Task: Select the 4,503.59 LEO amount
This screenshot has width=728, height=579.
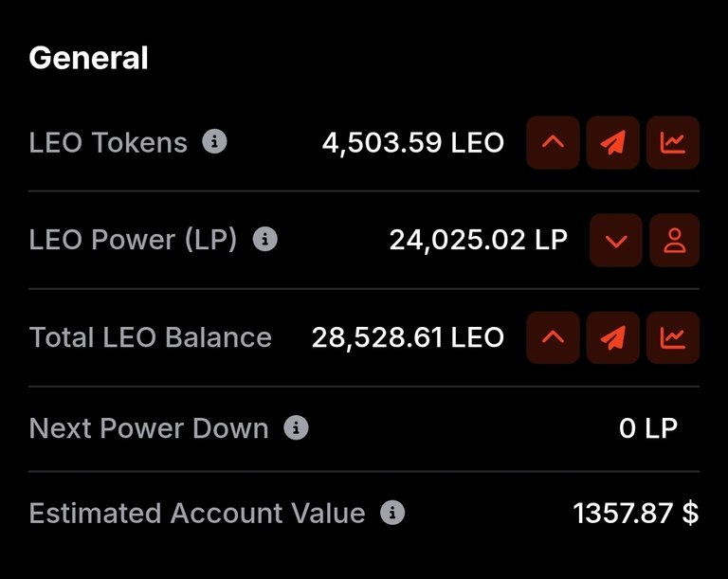Action: pyautogui.click(x=413, y=142)
